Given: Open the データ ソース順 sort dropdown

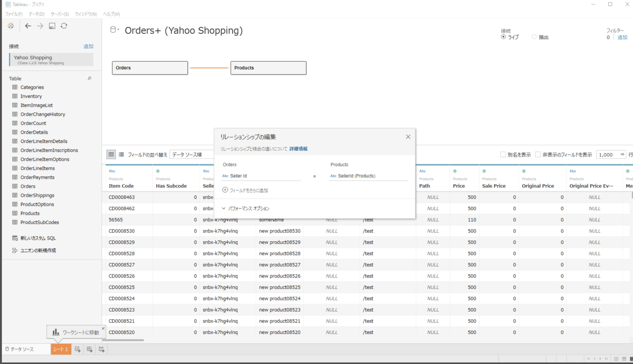Looking at the screenshot, I should point(192,155).
